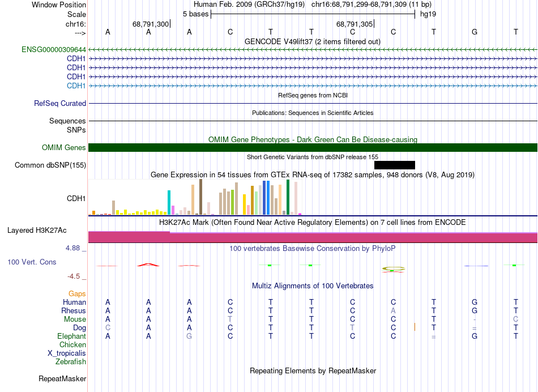538x392 pixels.
Task: Click the GENCODE V49lift37 track title
Action: (x=313, y=41)
